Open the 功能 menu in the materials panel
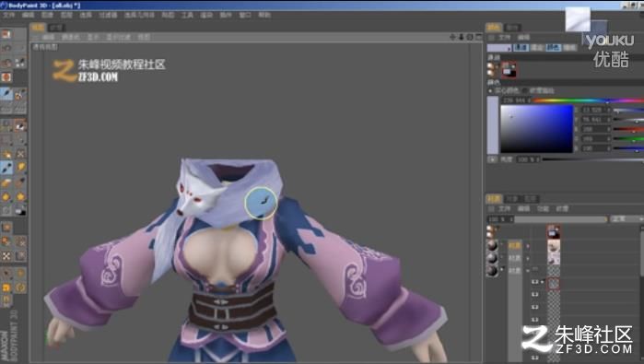644x364 pixels. click(543, 208)
